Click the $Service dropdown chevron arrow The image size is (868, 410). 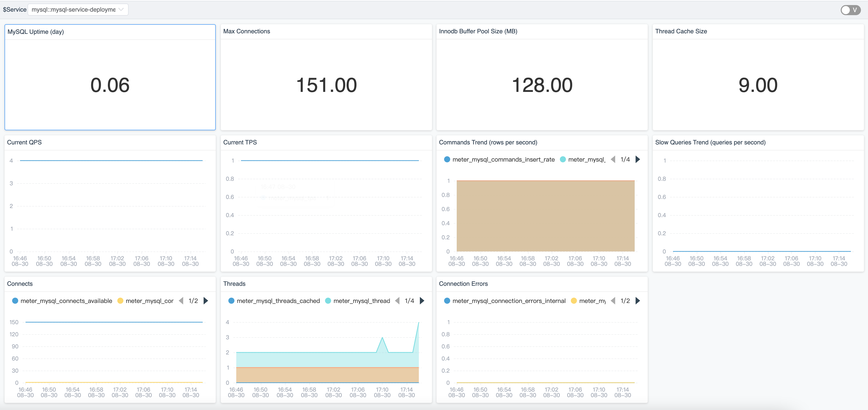[121, 10]
